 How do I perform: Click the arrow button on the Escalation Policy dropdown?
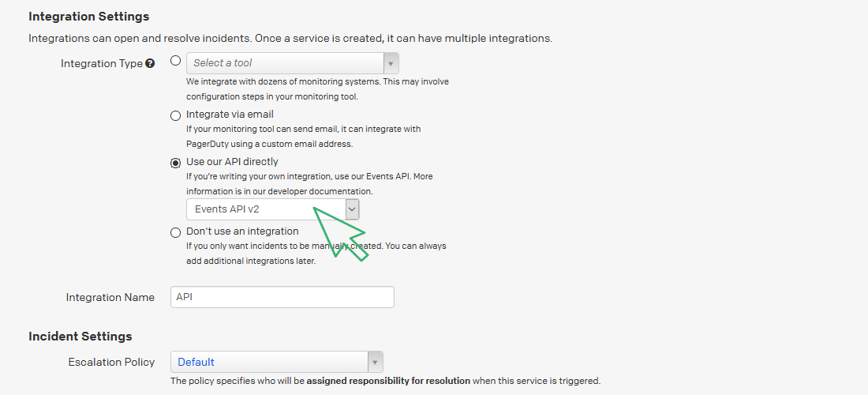pyautogui.click(x=375, y=363)
